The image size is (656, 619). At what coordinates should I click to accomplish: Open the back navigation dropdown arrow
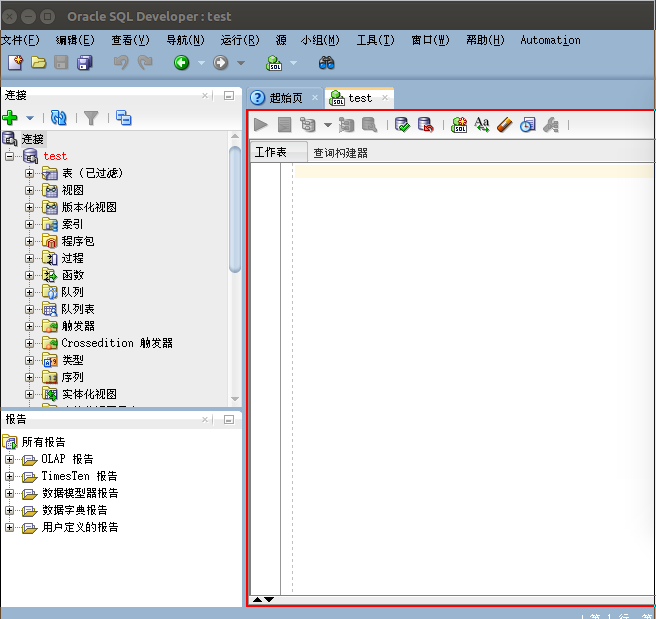click(201, 63)
